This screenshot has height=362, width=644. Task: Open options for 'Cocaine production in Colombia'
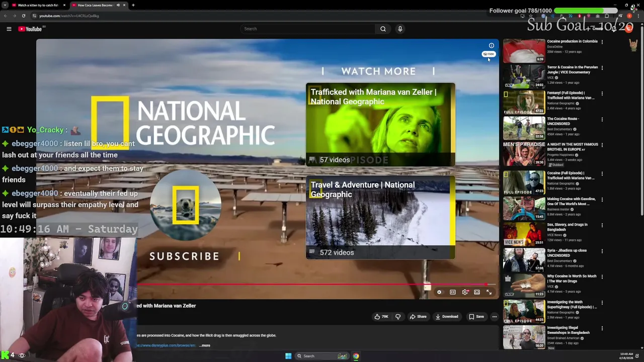[602, 42]
